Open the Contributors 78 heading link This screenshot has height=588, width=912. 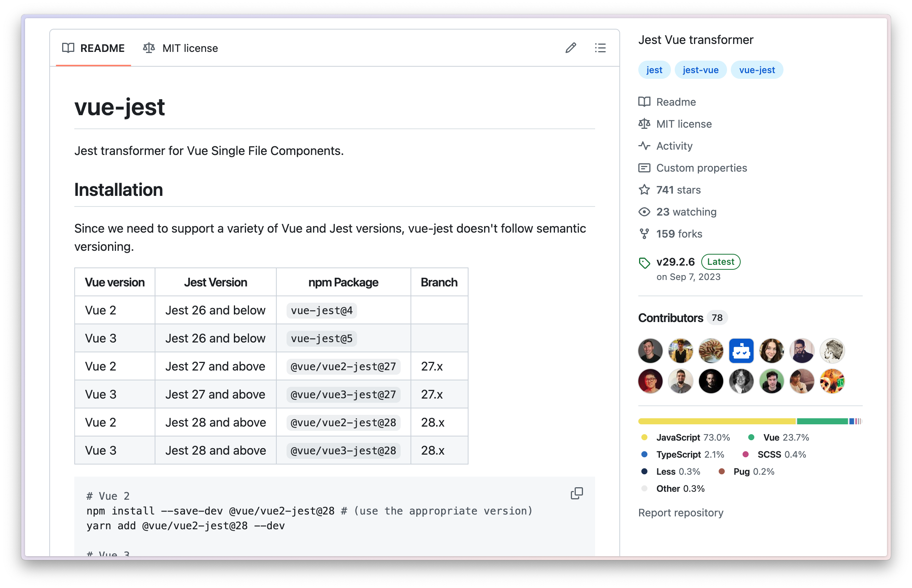682,317
